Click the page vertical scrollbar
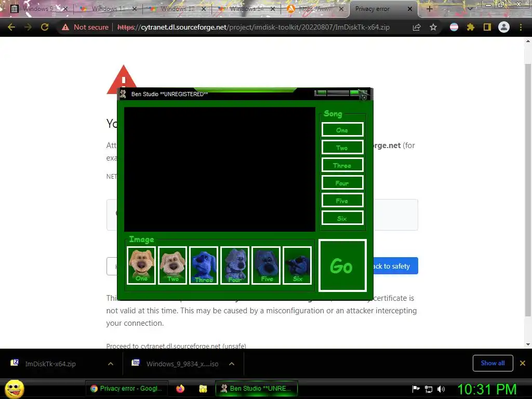532x399 pixels. tap(528, 190)
